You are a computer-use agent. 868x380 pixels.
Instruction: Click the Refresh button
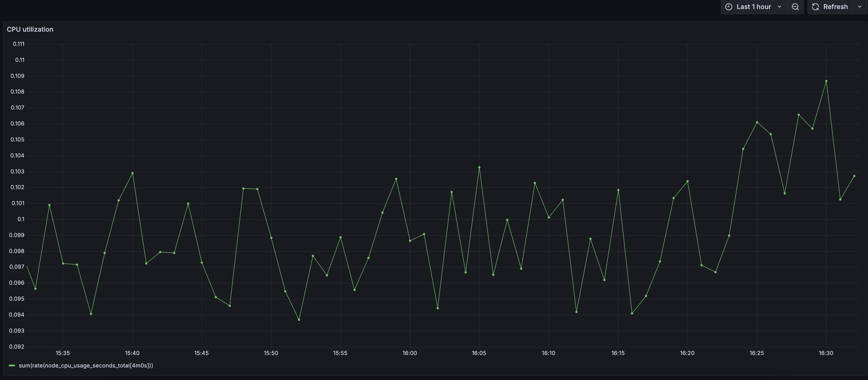tap(835, 7)
